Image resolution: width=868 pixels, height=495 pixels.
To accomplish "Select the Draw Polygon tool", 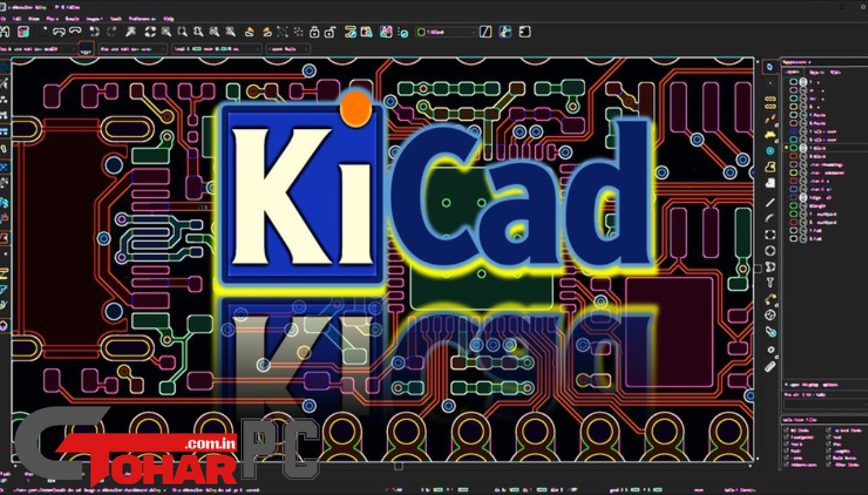I will [770, 266].
